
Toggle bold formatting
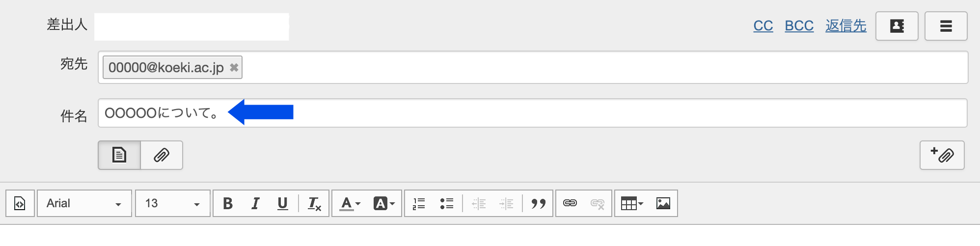pyautogui.click(x=228, y=203)
